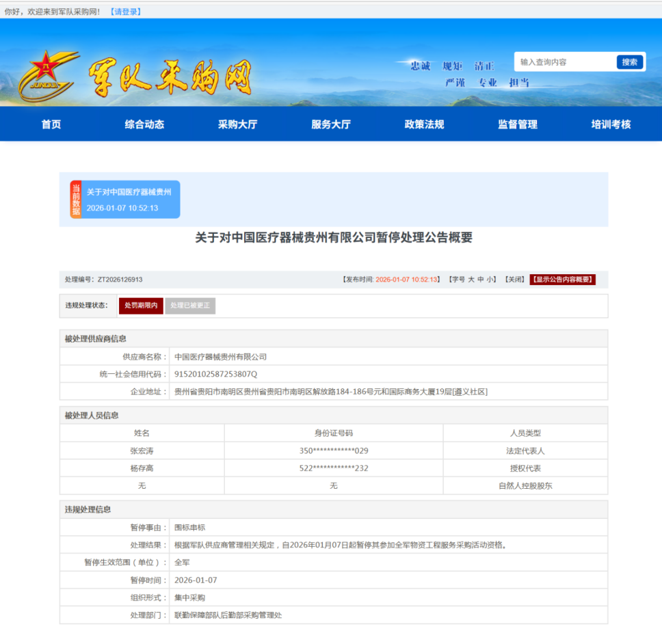Image resolution: width=662 pixels, height=644 pixels.
Task: Click the 请登录 login link
Action: click(125, 12)
